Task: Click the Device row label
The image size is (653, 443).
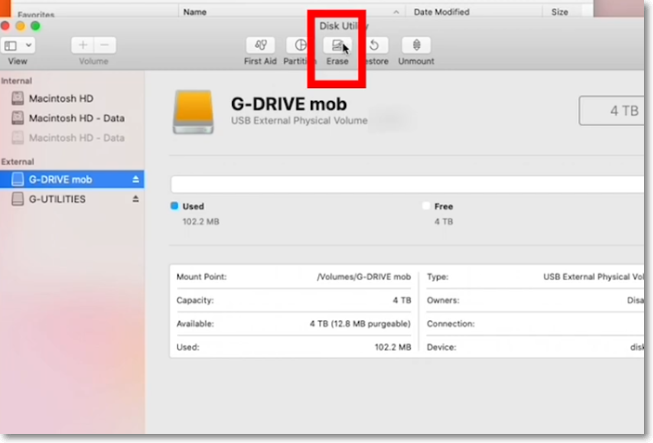Action: point(441,347)
